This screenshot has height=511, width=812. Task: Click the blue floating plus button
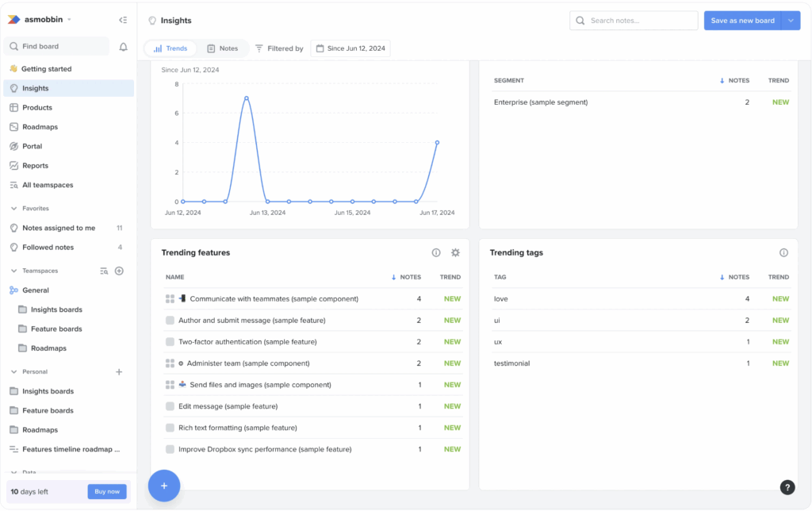click(x=164, y=486)
